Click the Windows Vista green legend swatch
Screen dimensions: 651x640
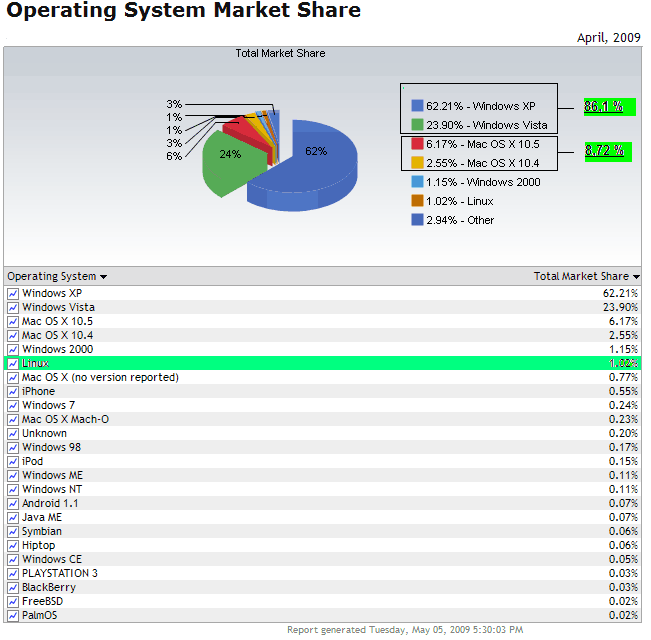tap(417, 125)
